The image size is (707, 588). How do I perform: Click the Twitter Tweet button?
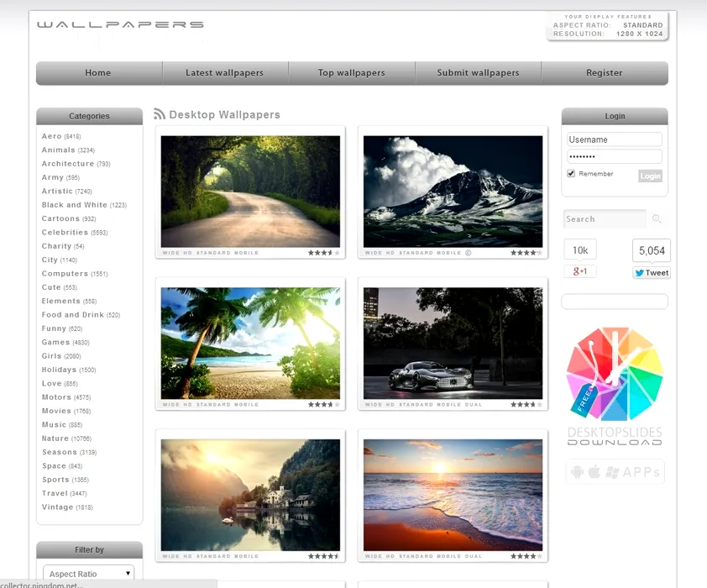click(x=652, y=273)
